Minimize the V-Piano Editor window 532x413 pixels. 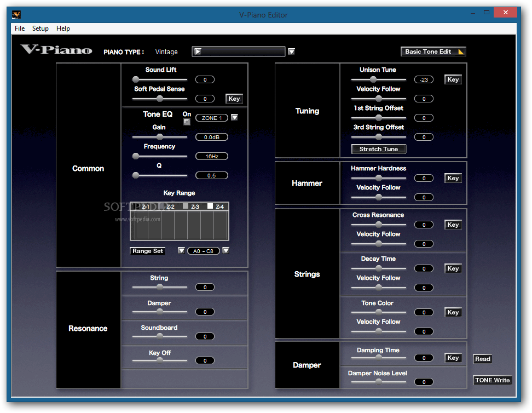point(473,13)
